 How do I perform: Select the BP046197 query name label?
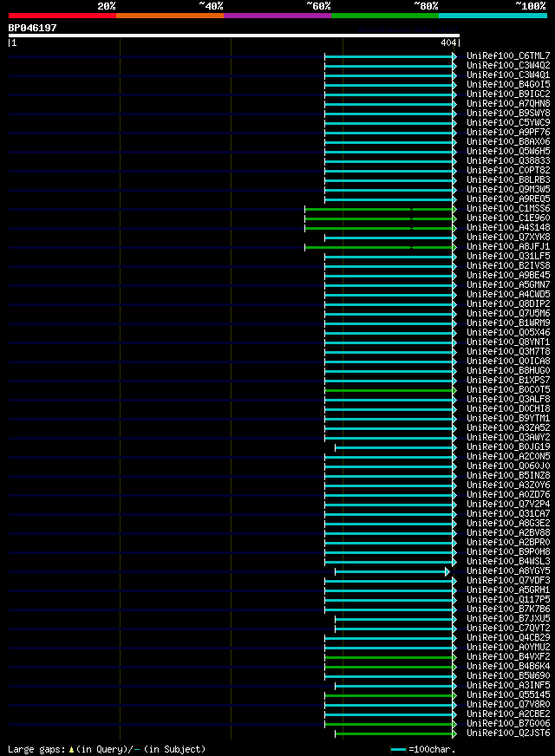point(32,28)
